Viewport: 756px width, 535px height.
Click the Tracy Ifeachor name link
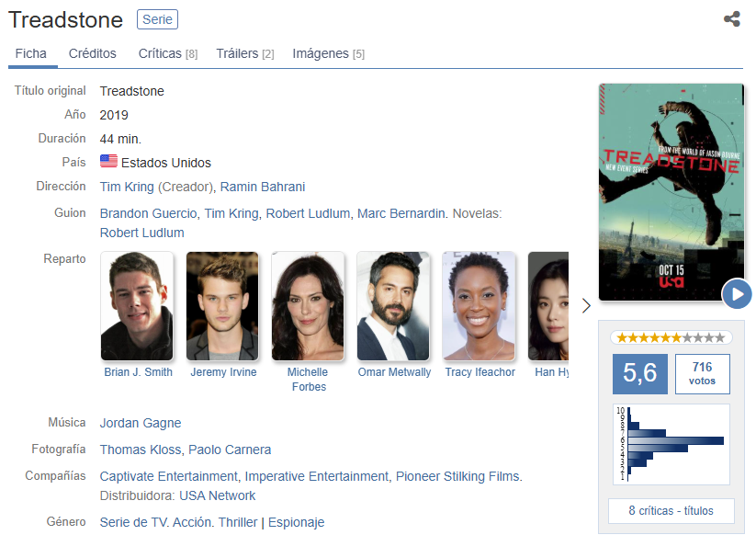(480, 372)
